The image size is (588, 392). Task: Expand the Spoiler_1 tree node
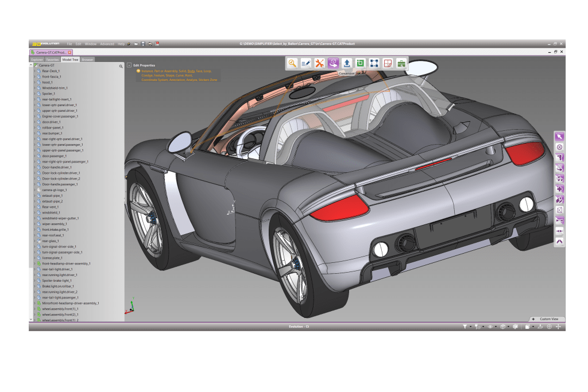coord(34,94)
